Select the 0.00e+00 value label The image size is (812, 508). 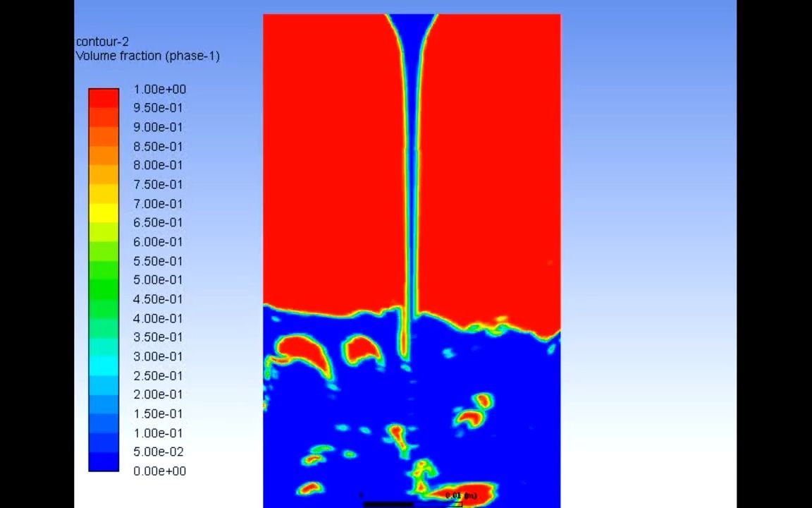(x=159, y=471)
